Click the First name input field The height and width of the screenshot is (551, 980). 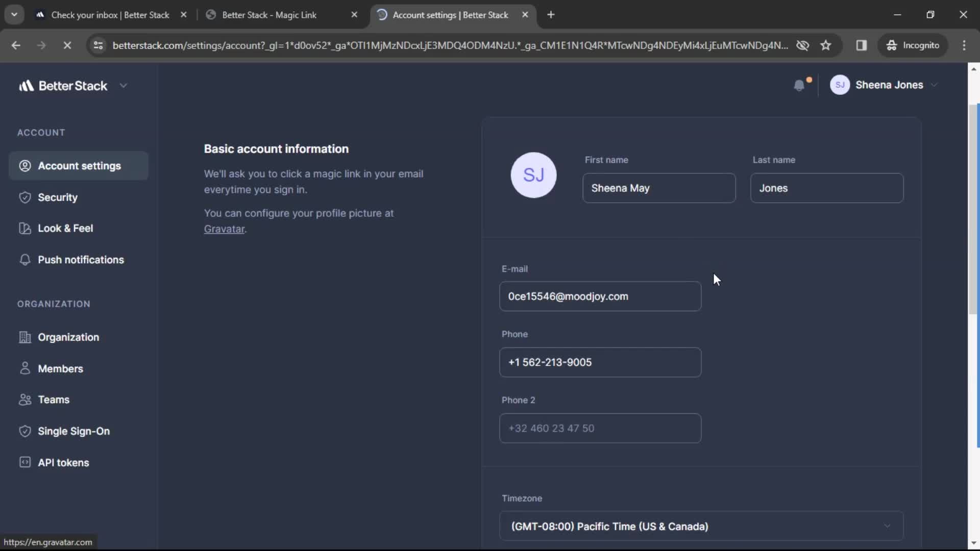tap(658, 188)
